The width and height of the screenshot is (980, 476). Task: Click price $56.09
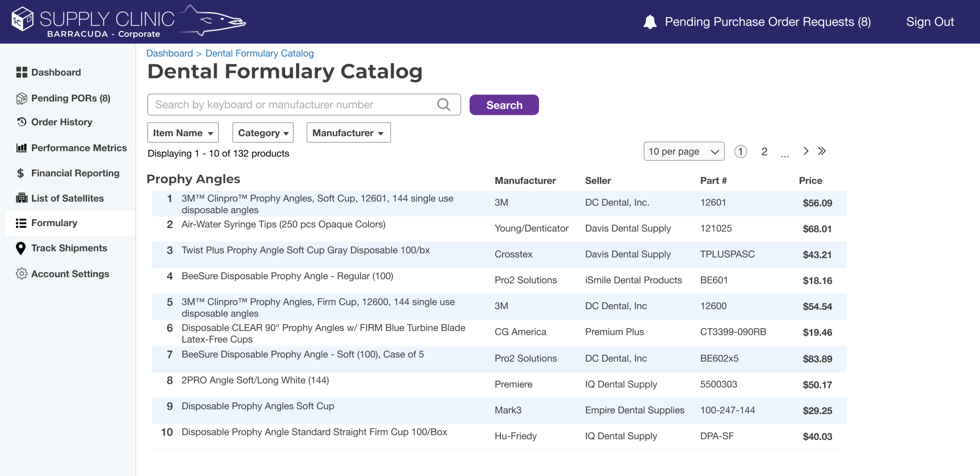click(817, 203)
